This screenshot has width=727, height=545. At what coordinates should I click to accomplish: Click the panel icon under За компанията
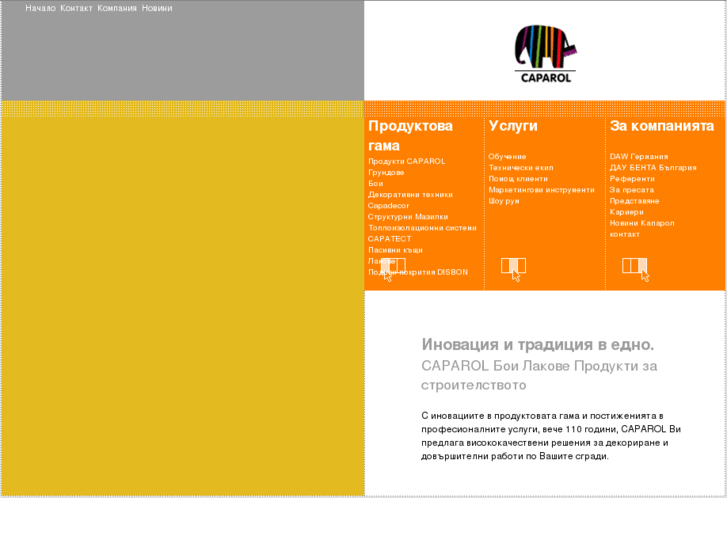coord(635,269)
